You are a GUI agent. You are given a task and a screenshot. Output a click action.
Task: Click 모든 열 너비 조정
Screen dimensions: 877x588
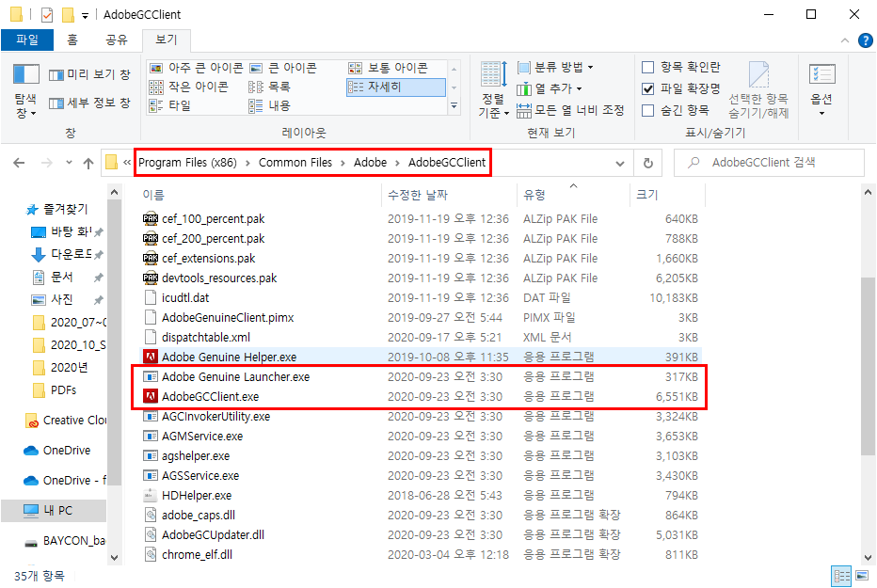click(x=570, y=110)
